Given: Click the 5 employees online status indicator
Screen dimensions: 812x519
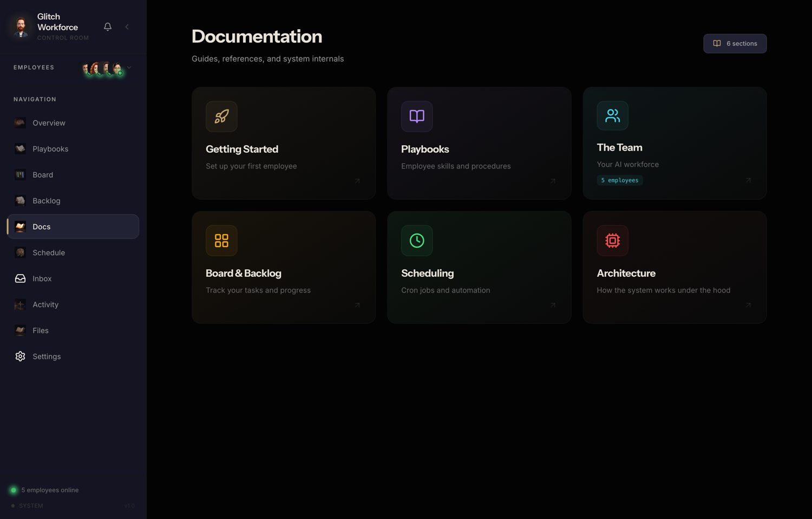Looking at the screenshot, I should 44,490.
